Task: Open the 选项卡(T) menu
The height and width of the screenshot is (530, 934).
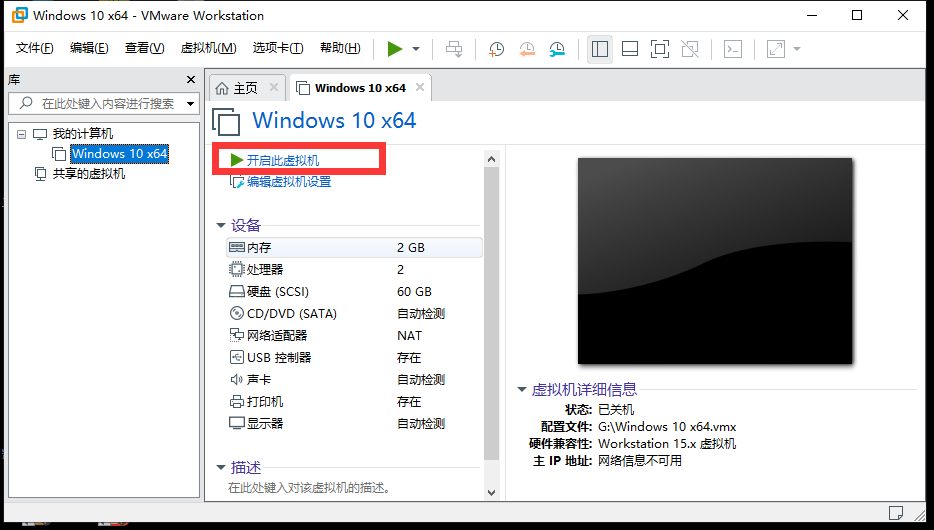Action: coord(278,48)
